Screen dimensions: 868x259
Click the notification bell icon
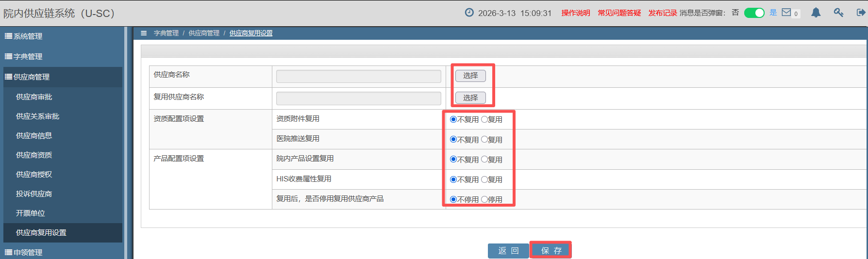tap(816, 13)
